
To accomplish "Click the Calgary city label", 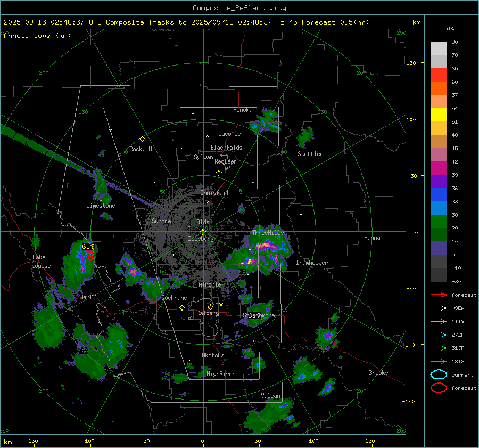I will coord(208,313).
